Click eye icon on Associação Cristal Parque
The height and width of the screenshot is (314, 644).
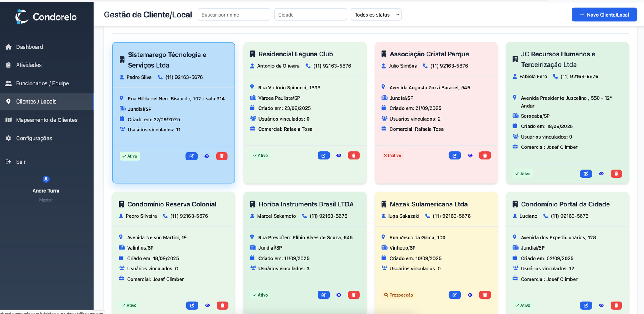point(470,156)
